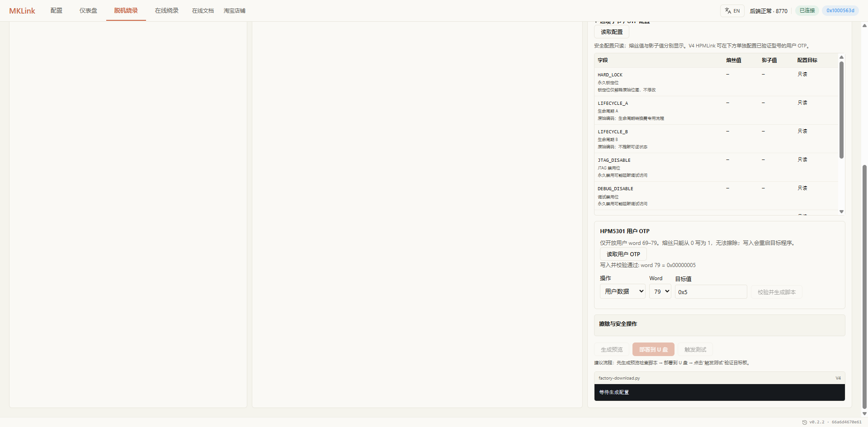The image size is (868, 427).
Task: Click the 触发测试 button
Action: 695,349
